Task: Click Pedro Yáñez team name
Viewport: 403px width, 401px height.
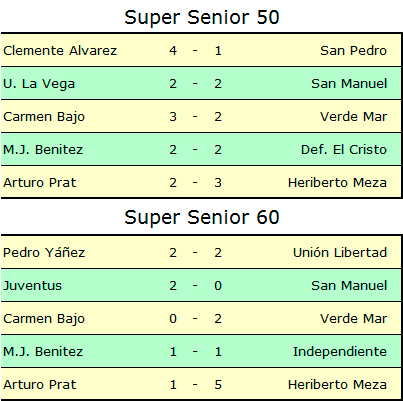Action: tap(44, 252)
